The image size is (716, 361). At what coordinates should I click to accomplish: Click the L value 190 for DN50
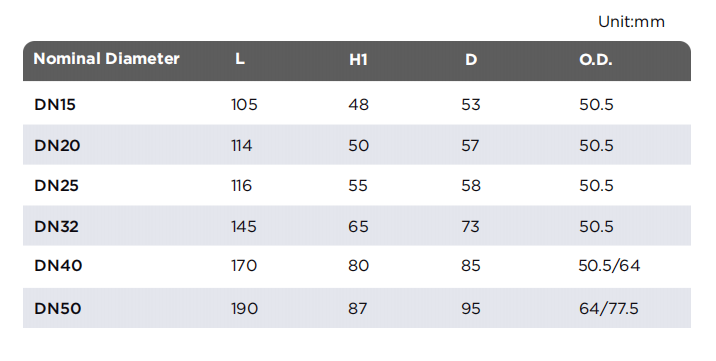[244, 309]
